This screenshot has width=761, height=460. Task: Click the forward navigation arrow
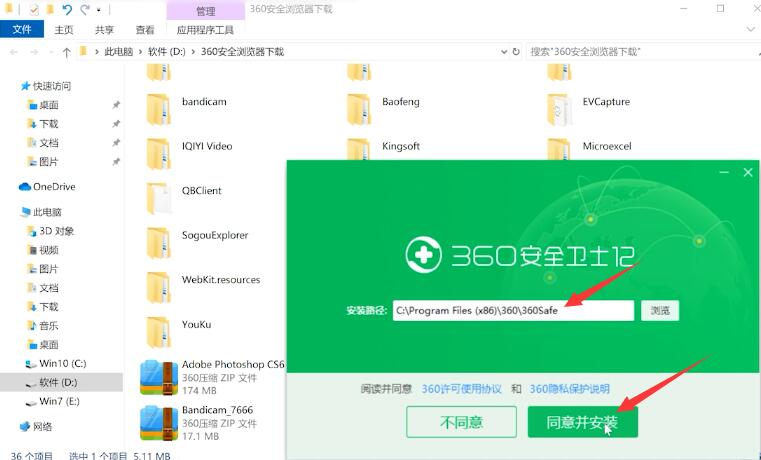tap(34, 52)
